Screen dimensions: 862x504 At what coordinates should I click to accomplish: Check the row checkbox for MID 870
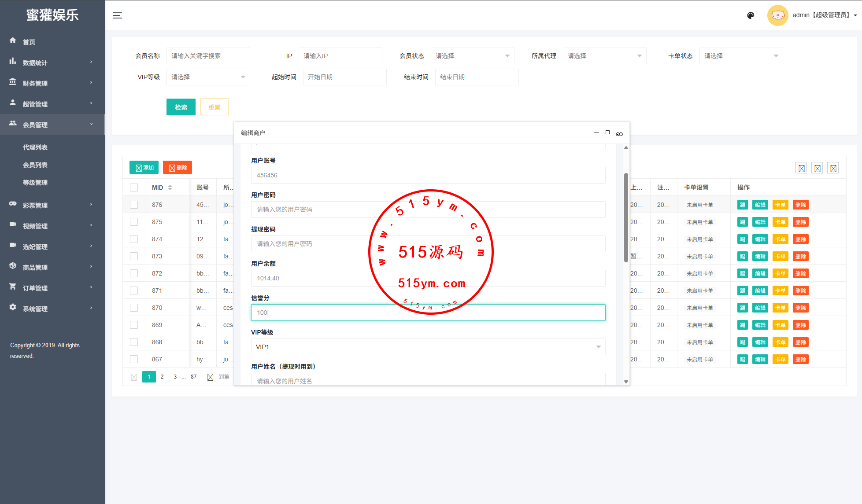click(134, 308)
